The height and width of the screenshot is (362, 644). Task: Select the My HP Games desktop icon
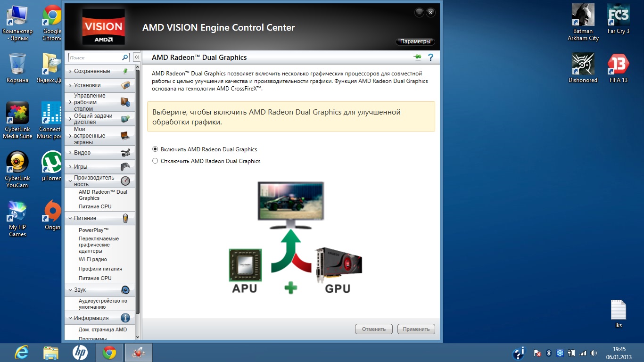pyautogui.click(x=17, y=219)
